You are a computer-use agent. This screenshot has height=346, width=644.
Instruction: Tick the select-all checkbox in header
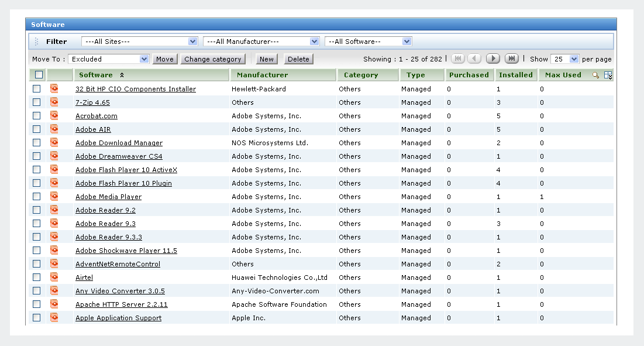(39, 75)
